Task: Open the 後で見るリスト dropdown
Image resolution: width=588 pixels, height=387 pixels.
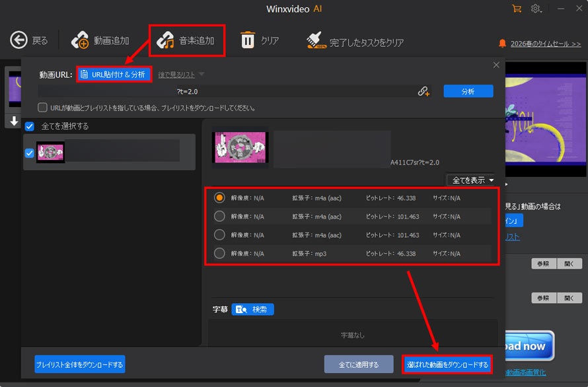Action: (181, 75)
